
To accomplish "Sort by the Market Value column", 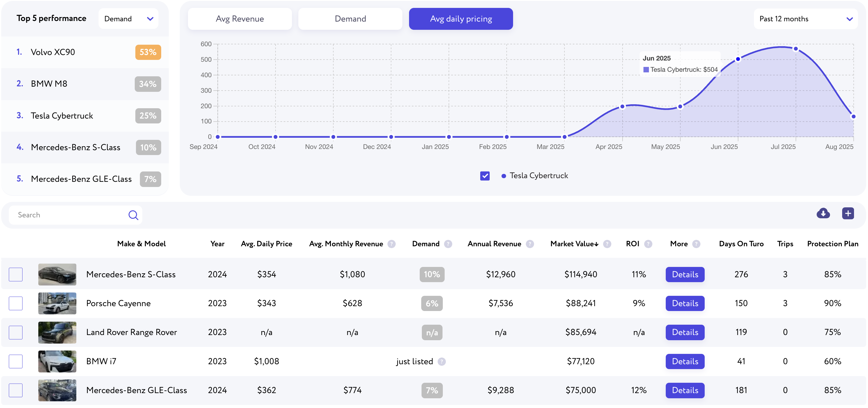I will (x=574, y=244).
